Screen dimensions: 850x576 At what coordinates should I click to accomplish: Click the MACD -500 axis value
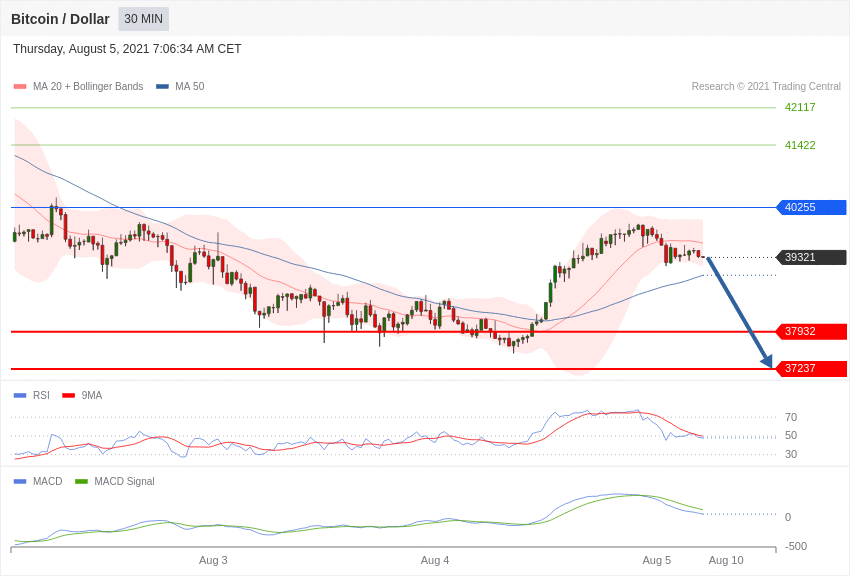[795, 546]
